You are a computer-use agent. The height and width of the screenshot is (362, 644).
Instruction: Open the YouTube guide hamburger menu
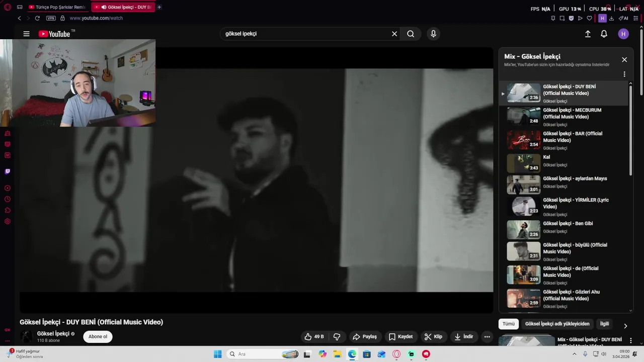click(x=26, y=34)
